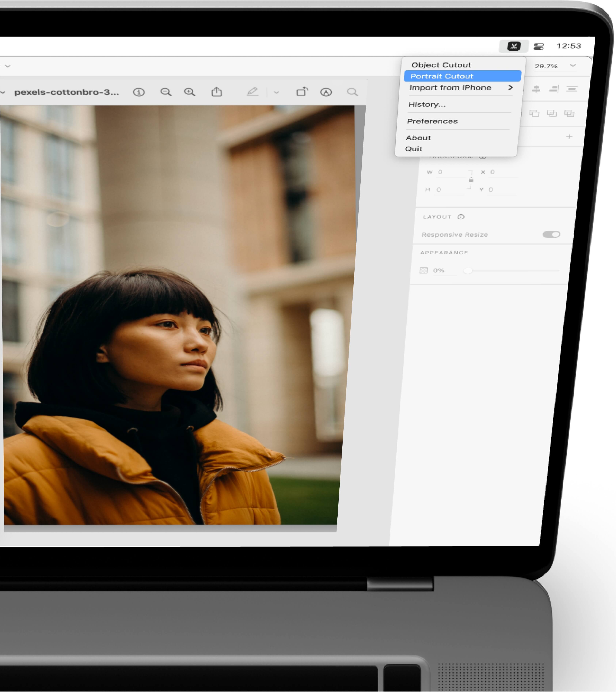This screenshot has height=692, width=616.
Task: Choose Object Cutout from the menu
Action: coord(441,65)
